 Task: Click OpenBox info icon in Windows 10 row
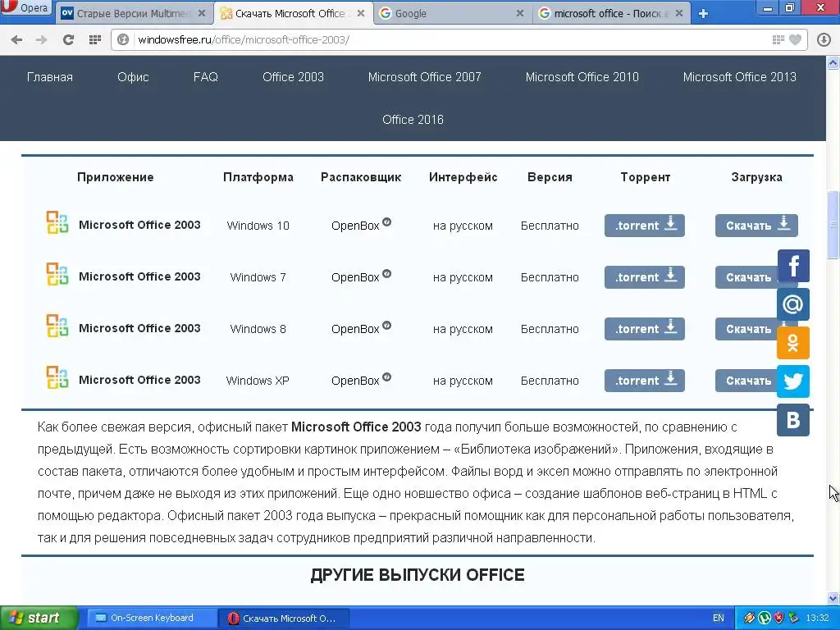coord(387,221)
